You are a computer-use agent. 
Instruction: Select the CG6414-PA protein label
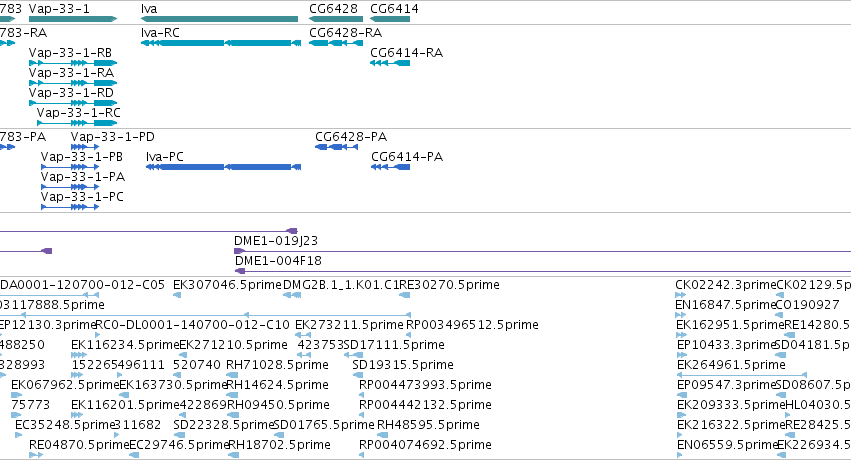click(x=407, y=157)
